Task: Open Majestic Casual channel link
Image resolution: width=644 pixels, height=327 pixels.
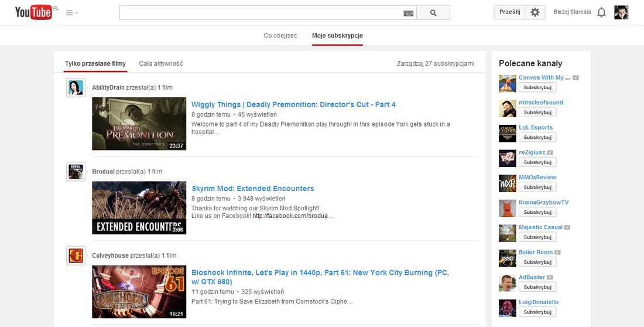Action: [540, 227]
